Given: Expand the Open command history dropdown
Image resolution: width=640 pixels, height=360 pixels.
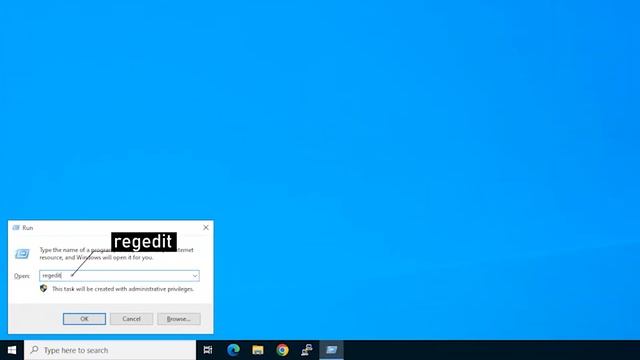Looking at the screenshot, I should [195, 276].
